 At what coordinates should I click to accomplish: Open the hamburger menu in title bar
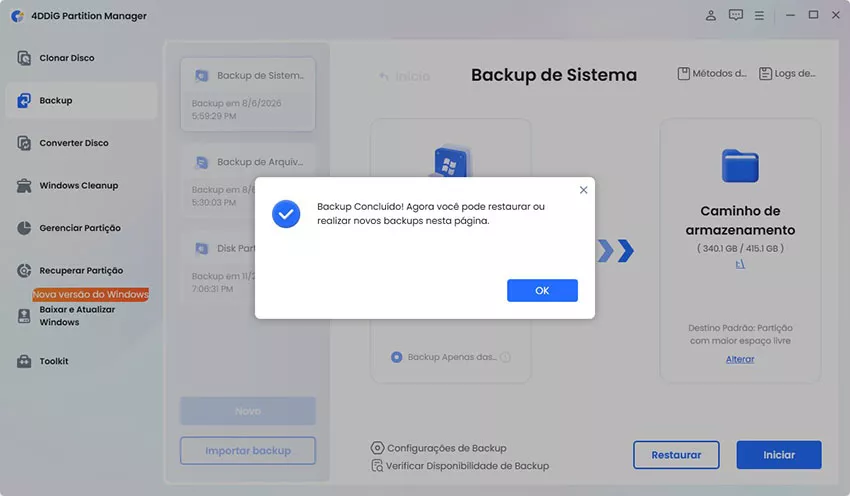tap(759, 16)
